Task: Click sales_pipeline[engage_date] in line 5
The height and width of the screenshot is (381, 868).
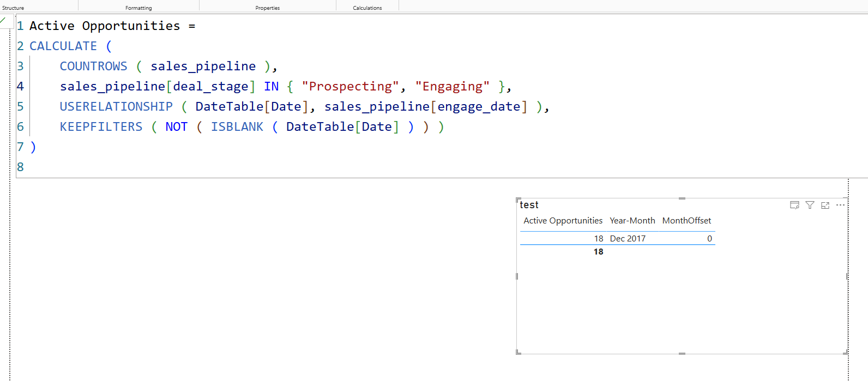Action: (426, 107)
